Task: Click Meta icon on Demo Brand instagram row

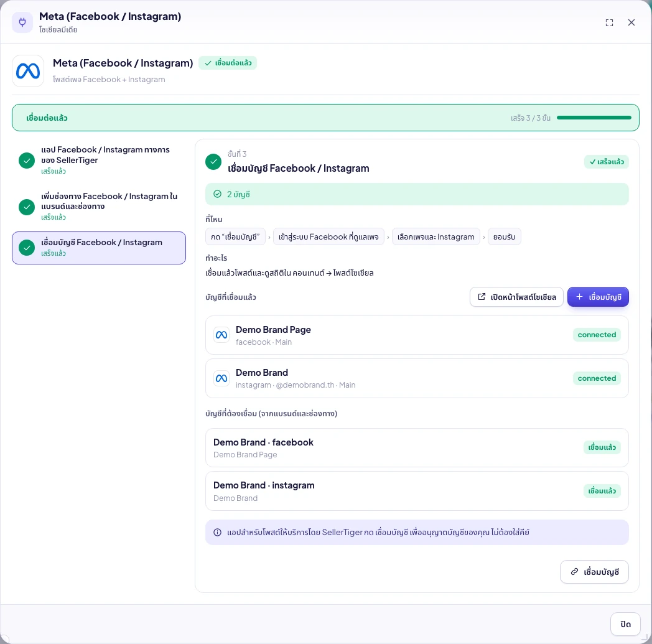Action: (x=221, y=378)
